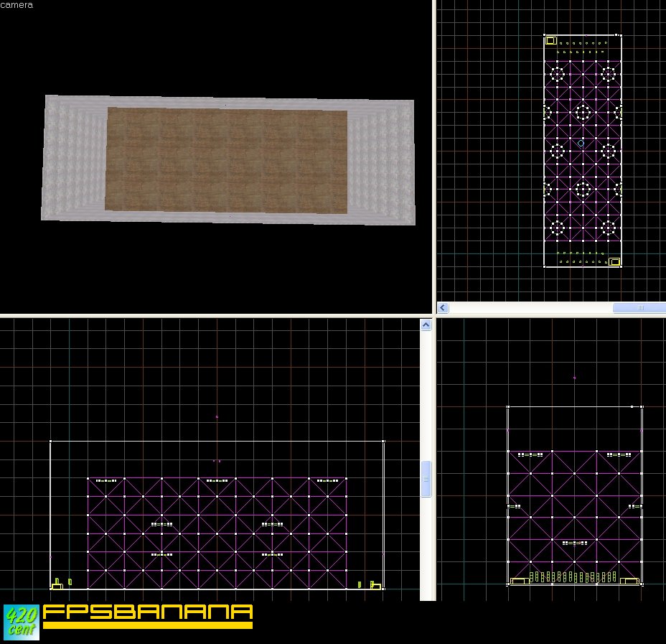Click the 420 cent badge icon
This screenshot has width=666, height=644.
[22, 622]
